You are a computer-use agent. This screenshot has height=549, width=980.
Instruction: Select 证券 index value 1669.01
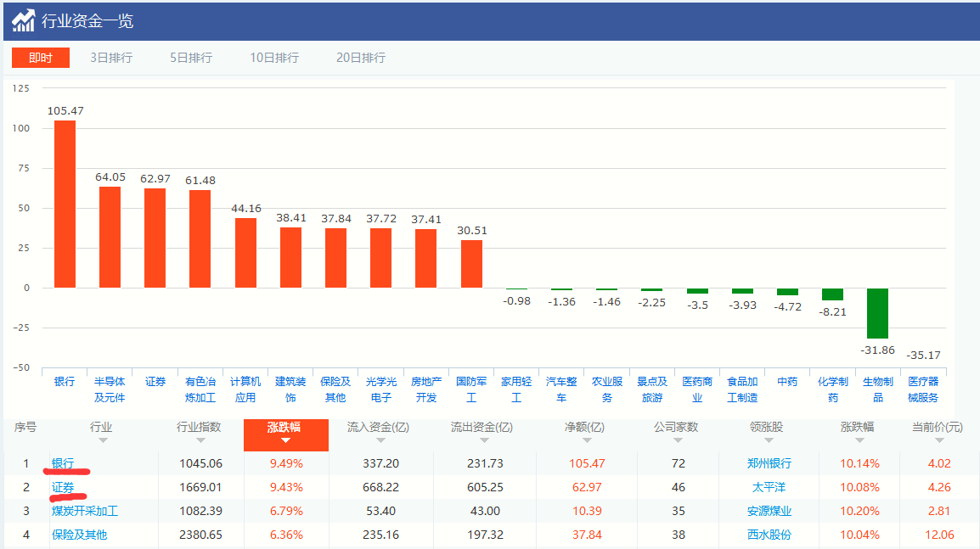tap(200, 487)
